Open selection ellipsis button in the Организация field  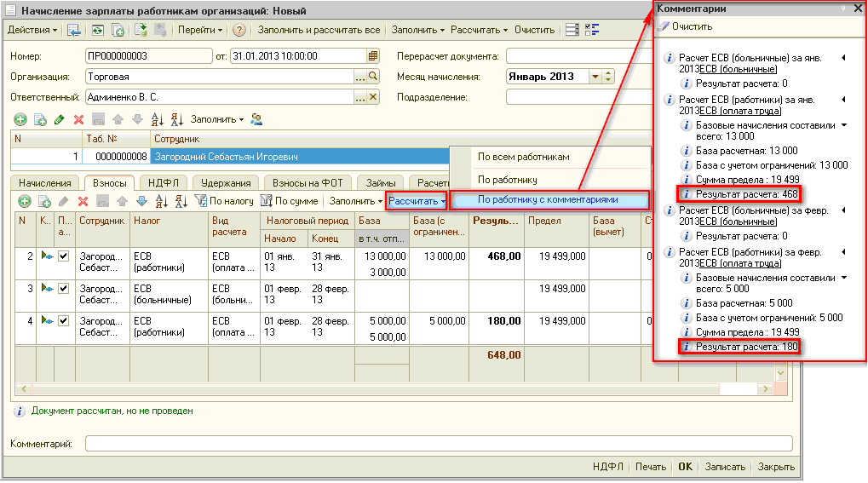(x=360, y=77)
